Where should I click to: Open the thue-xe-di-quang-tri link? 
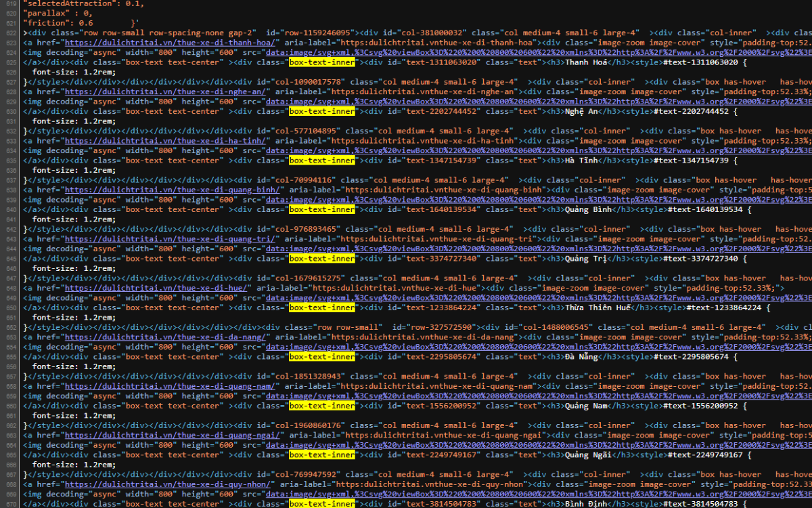pos(170,239)
